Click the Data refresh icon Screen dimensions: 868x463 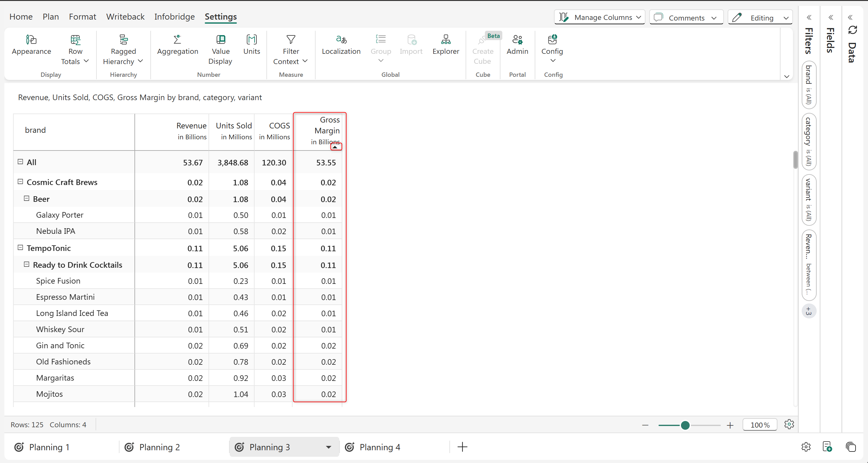click(852, 30)
